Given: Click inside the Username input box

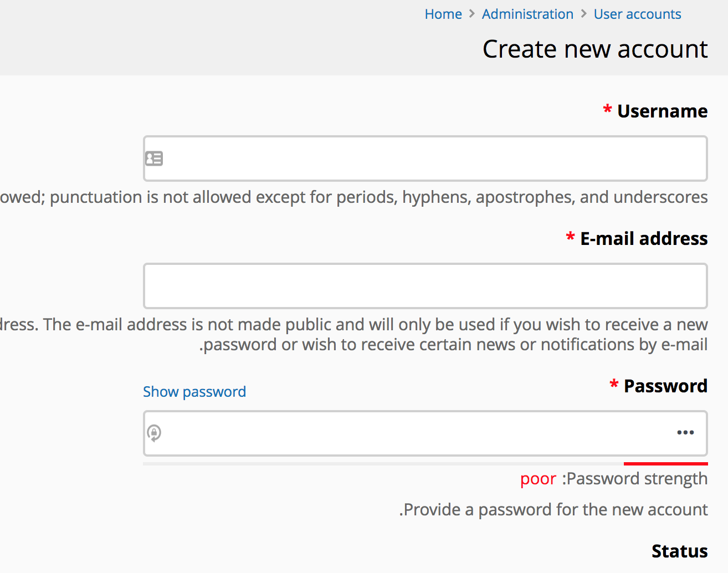Looking at the screenshot, I should (x=425, y=158).
